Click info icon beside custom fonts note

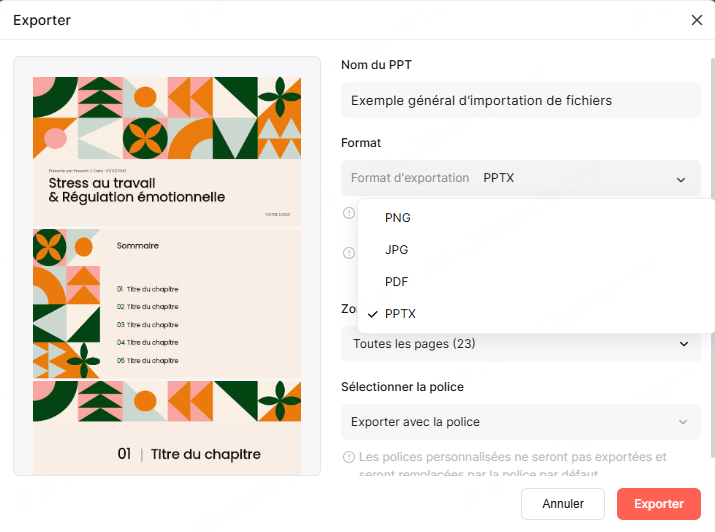click(349, 457)
